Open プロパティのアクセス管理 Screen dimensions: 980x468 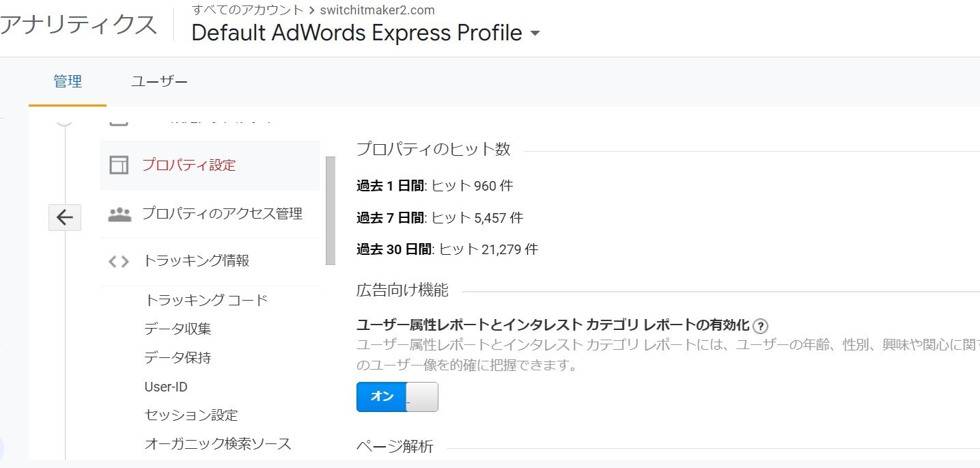click(210, 215)
